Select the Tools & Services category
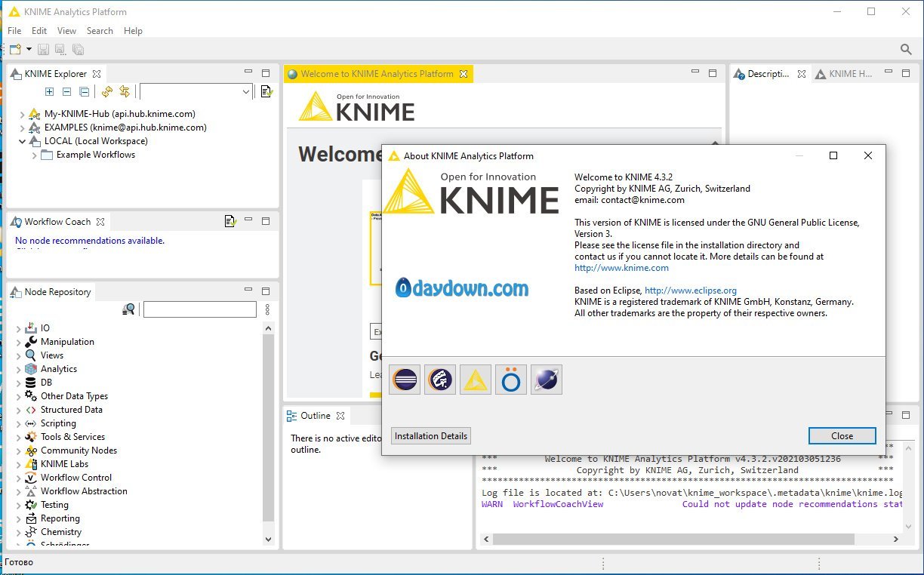This screenshot has width=924, height=575. pyautogui.click(x=73, y=437)
